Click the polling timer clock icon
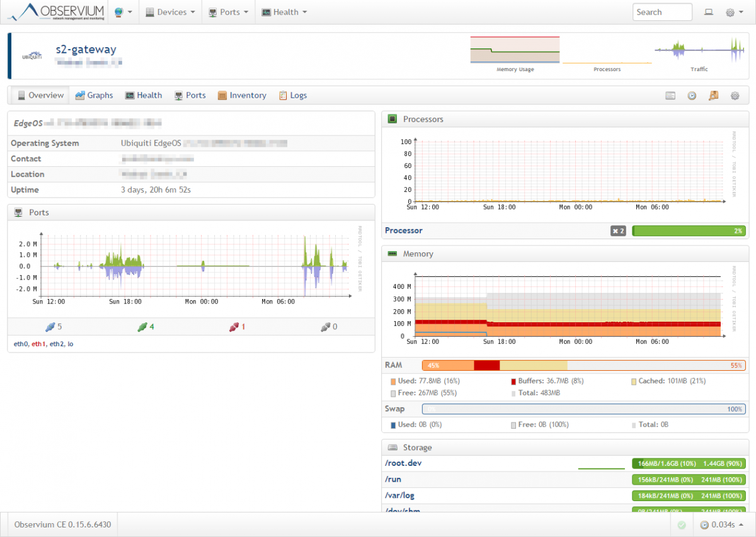756x537 pixels. (692, 95)
